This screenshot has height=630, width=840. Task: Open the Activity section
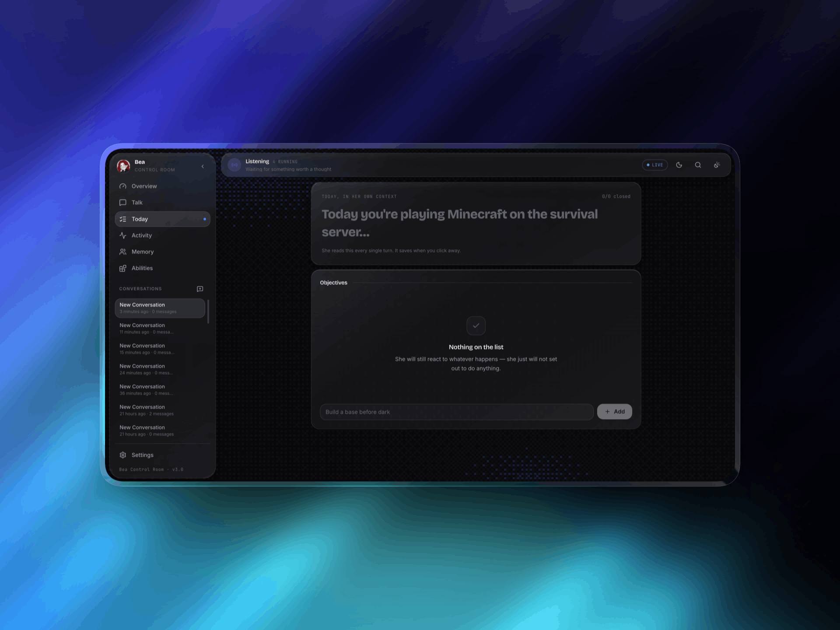162,235
